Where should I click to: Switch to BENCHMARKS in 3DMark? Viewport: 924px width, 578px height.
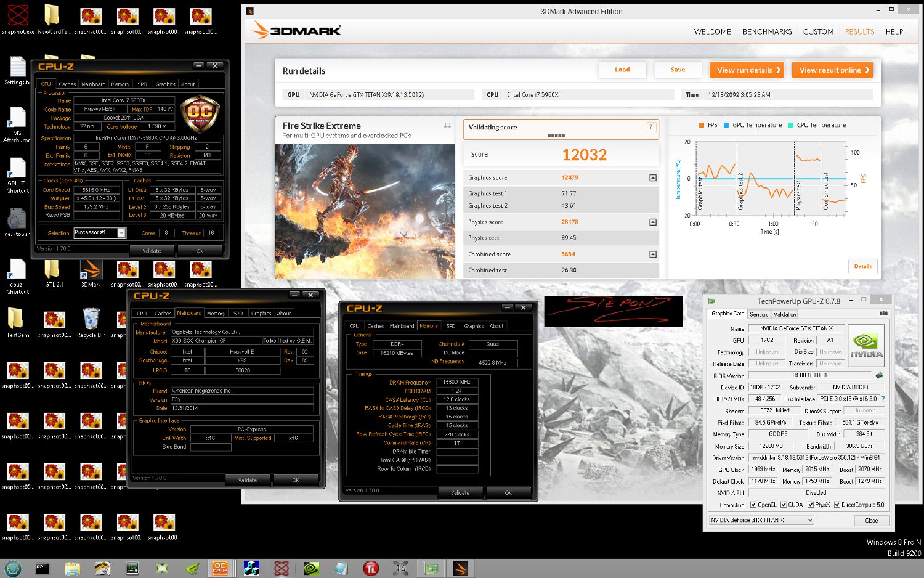pos(767,31)
